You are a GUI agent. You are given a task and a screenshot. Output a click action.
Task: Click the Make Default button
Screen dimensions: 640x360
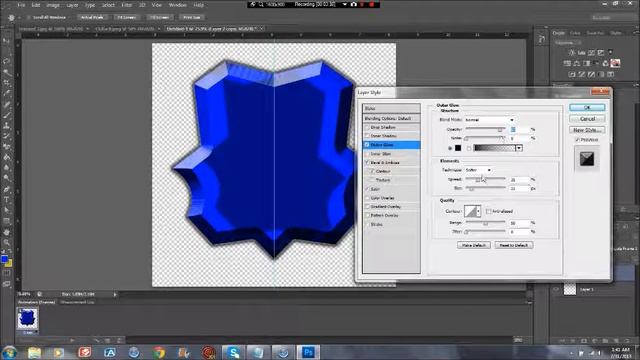(x=473, y=245)
